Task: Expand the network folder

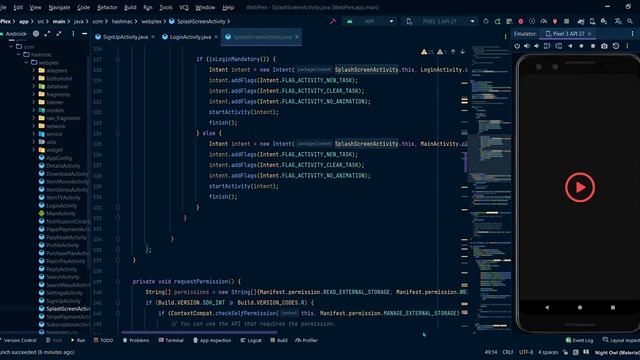Action: tap(34, 126)
